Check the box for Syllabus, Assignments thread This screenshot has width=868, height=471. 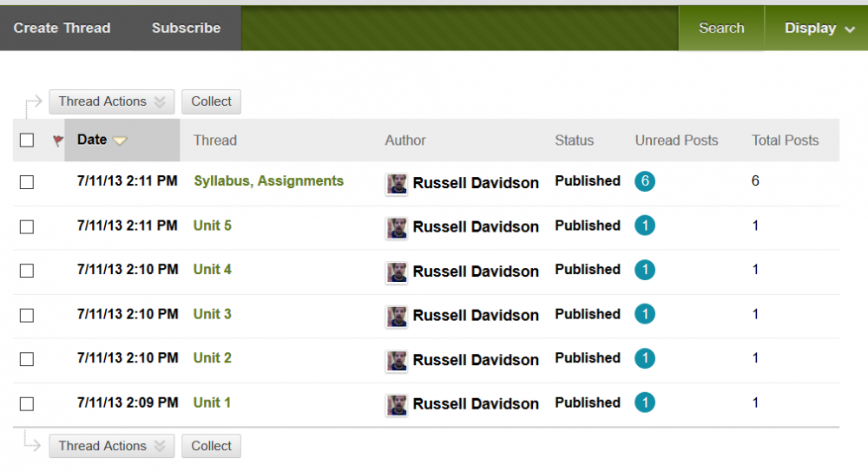[x=27, y=182]
